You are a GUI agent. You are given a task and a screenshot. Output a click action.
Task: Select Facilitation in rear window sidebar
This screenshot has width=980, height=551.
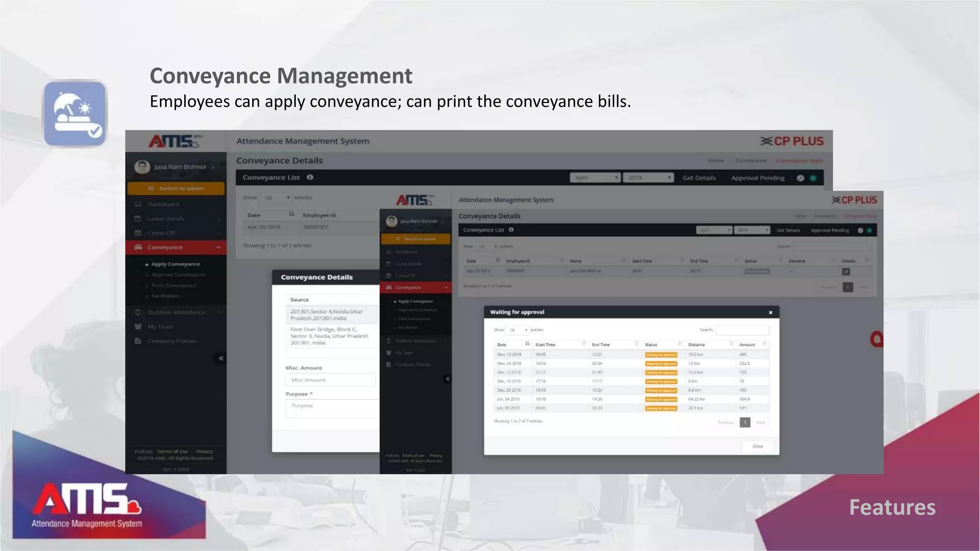166,296
